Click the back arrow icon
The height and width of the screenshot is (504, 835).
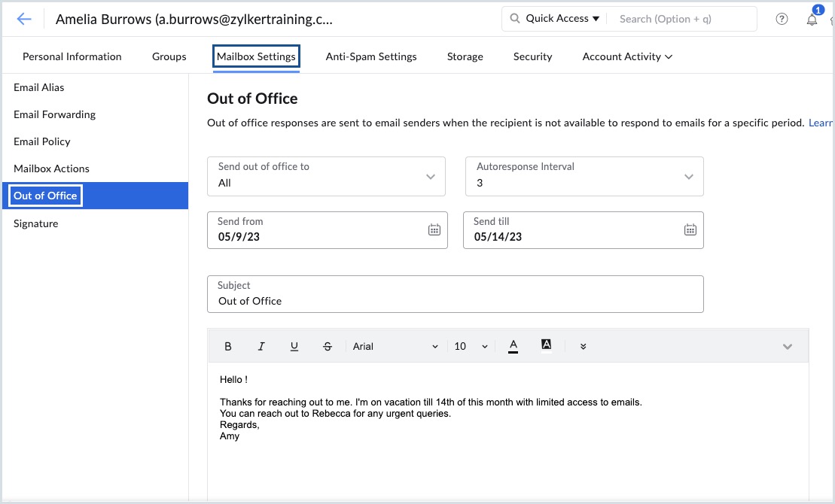tap(24, 20)
